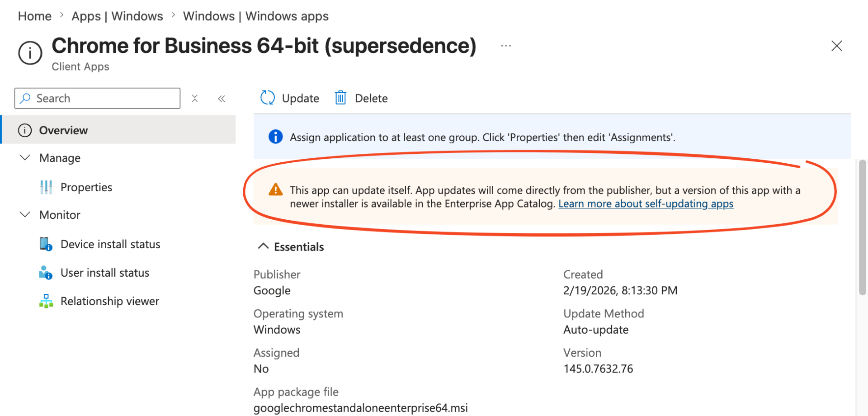Open Learn more about self-updating apps link

coord(646,204)
